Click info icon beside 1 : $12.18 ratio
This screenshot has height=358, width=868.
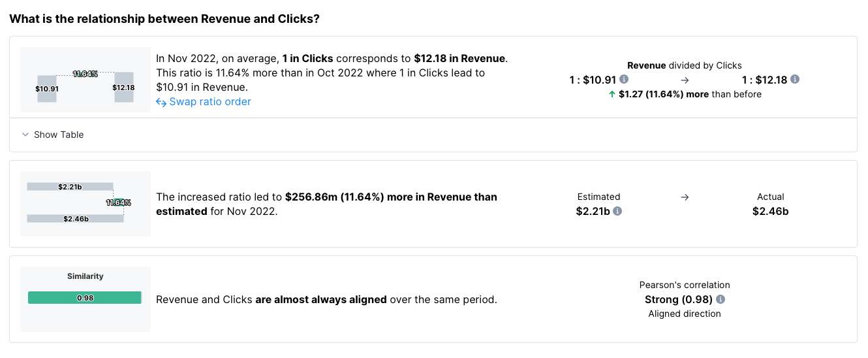click(795, 80)
